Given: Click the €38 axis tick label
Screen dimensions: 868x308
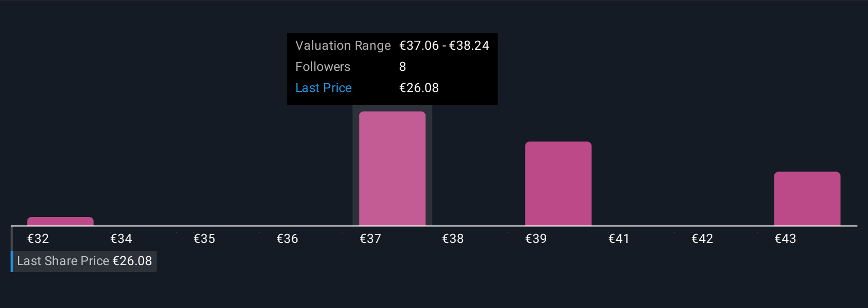Looking at the screenshot, I should (453, 239).
